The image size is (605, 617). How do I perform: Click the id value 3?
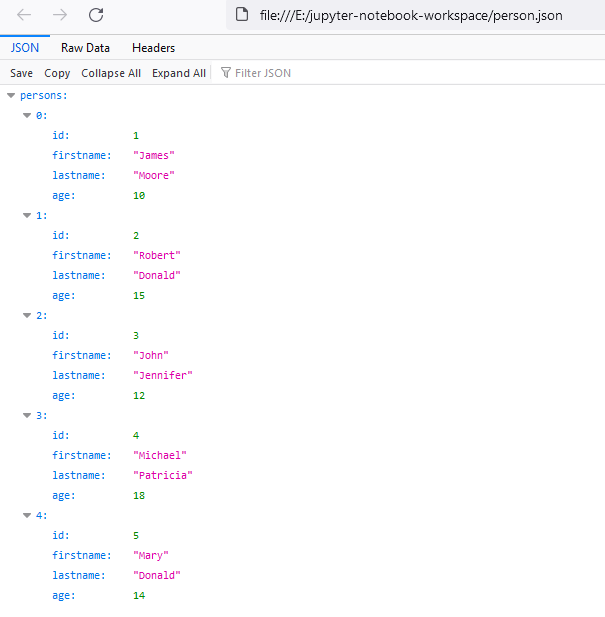136,336
